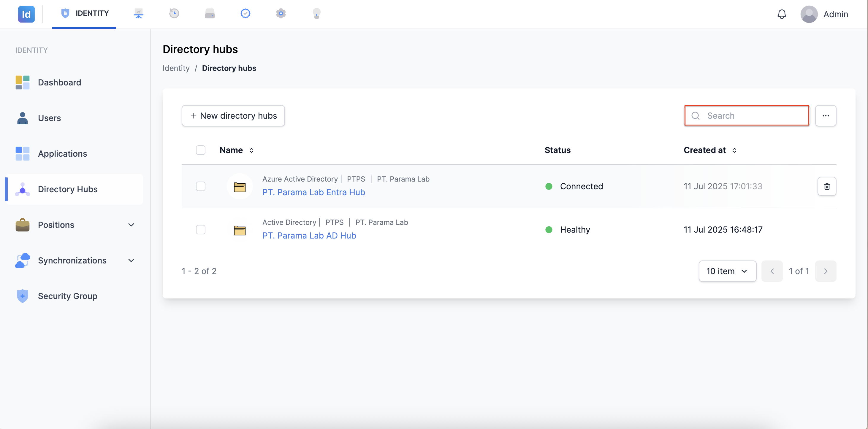Click '1 - 2 of 2' count text
Viewport: 868px width, 429px height.
click(199, 271)
